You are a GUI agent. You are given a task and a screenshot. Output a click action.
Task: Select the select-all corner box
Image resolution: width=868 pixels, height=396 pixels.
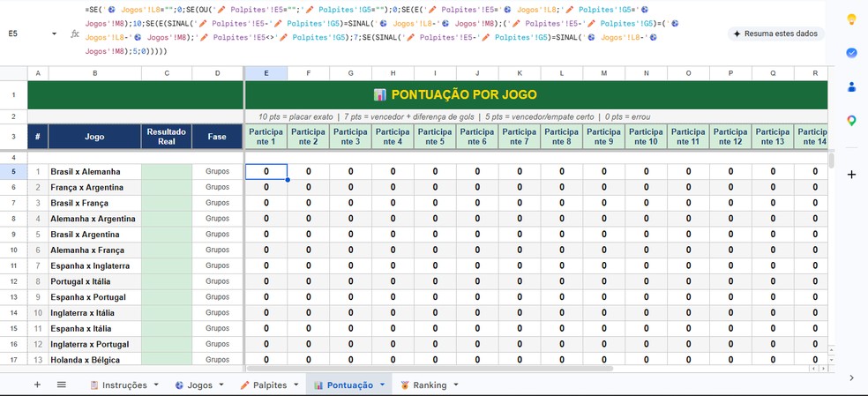click(13, 73)
